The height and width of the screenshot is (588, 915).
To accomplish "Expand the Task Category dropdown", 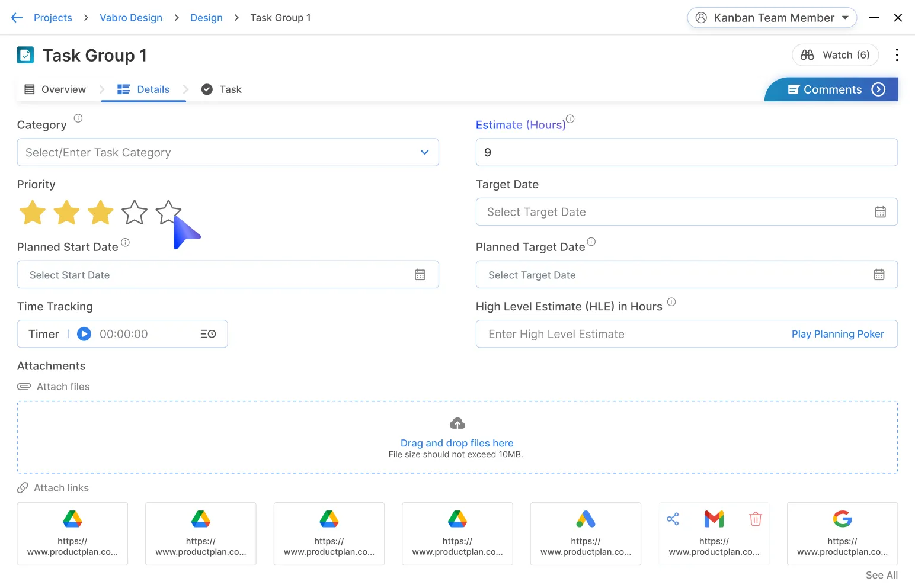I will point(424,152).
